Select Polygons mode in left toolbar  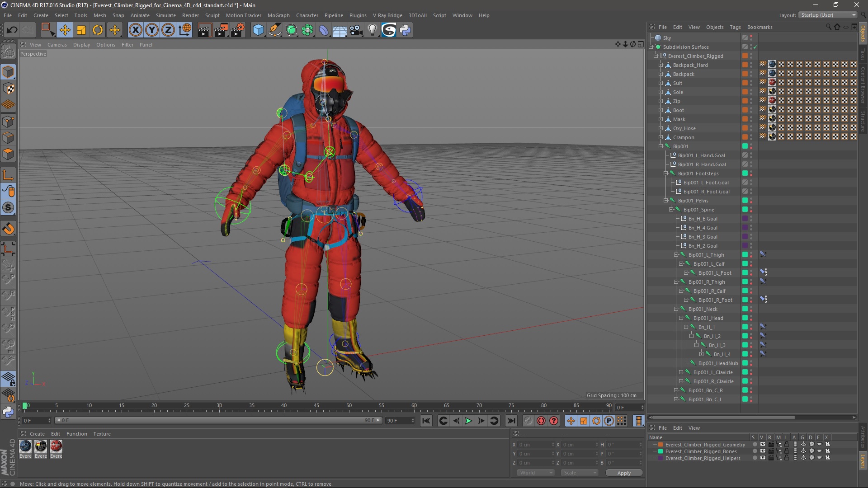(8, 154)
